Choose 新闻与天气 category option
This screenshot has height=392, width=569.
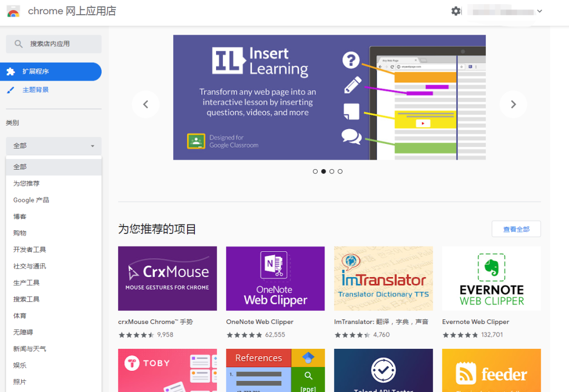coord(54,349)
